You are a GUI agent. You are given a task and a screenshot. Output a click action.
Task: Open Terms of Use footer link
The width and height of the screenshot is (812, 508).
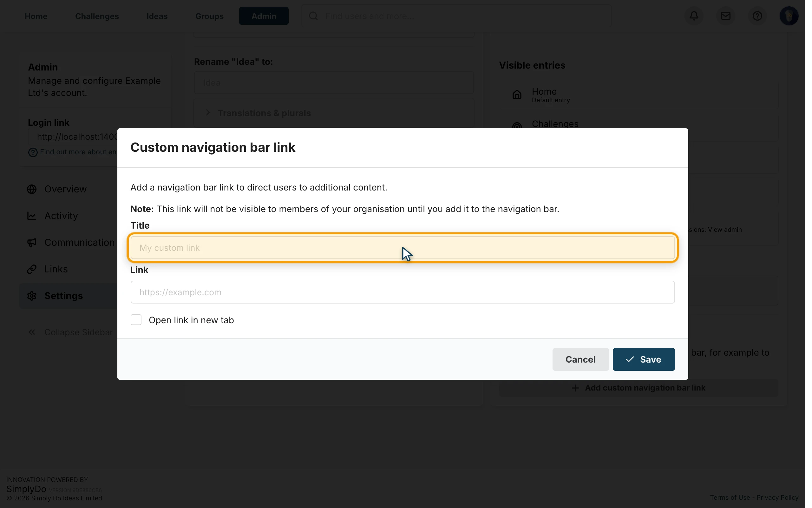[x=730, y=497]
